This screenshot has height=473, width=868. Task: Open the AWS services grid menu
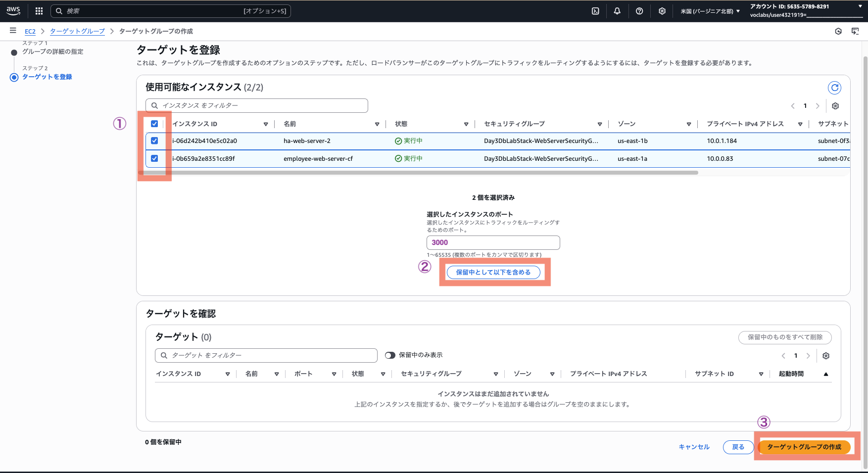point(39,11)
